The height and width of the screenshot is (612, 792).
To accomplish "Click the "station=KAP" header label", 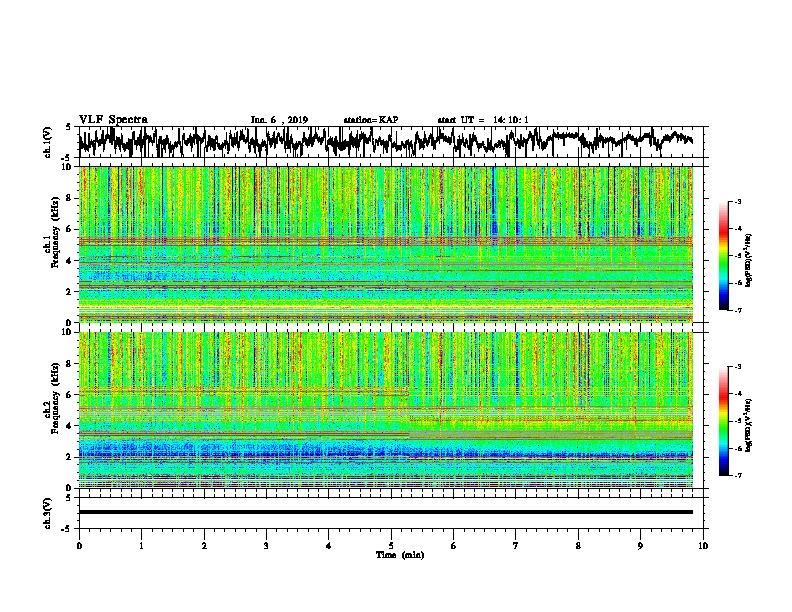I will tap(371, 120).
